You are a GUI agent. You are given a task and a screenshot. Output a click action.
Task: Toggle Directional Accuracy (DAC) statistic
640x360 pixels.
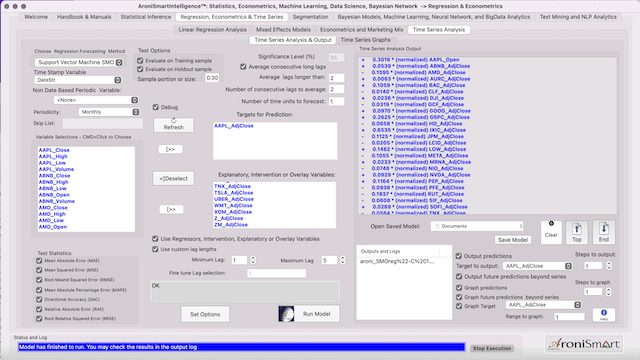(x=39, y=299)
